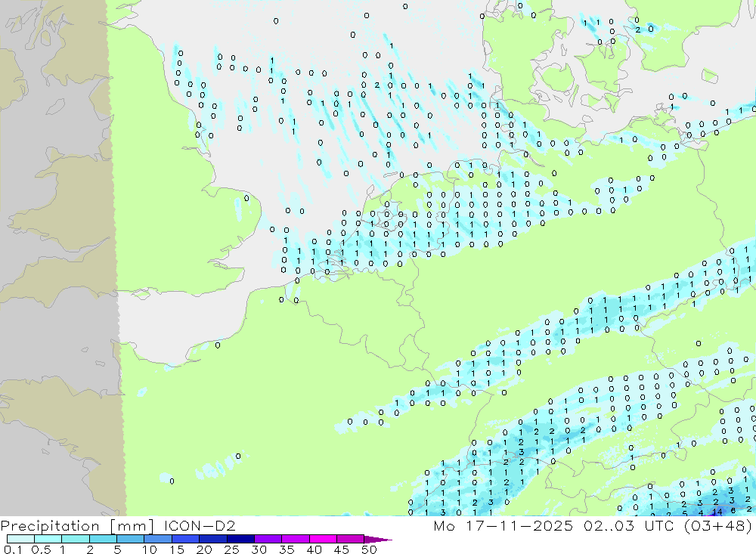Click the '0.1' legend label

(x=13, y=549)
